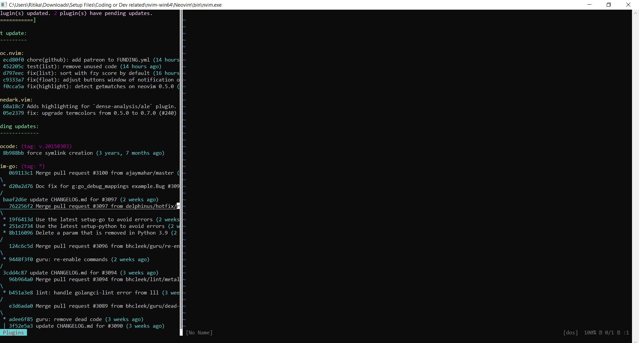Click commit f0cca5a detect getmatches line

pos(91,86)
